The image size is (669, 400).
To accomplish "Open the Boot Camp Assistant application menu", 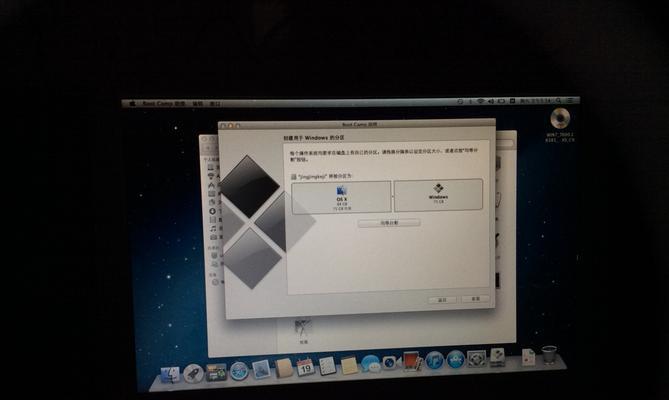I will (x=164, y=104).
